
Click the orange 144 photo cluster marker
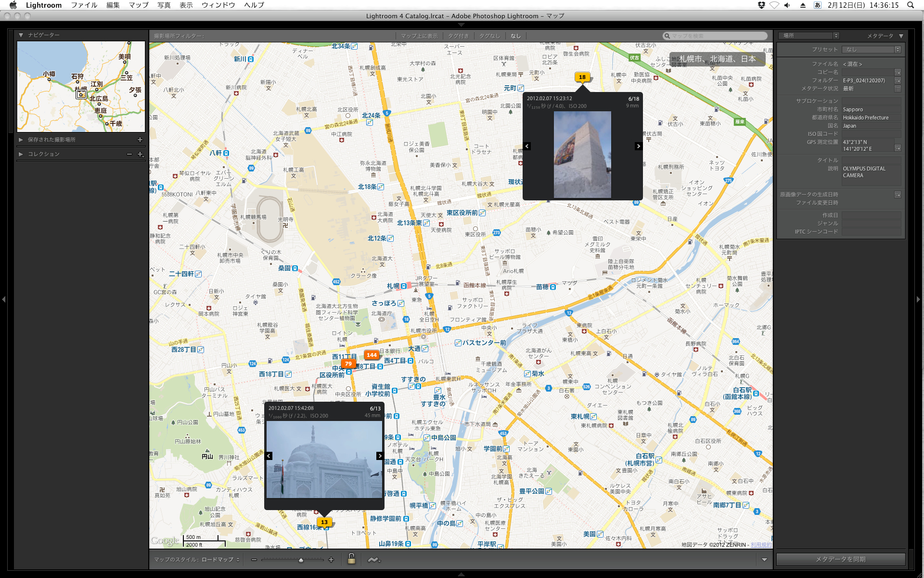point(372,355)
